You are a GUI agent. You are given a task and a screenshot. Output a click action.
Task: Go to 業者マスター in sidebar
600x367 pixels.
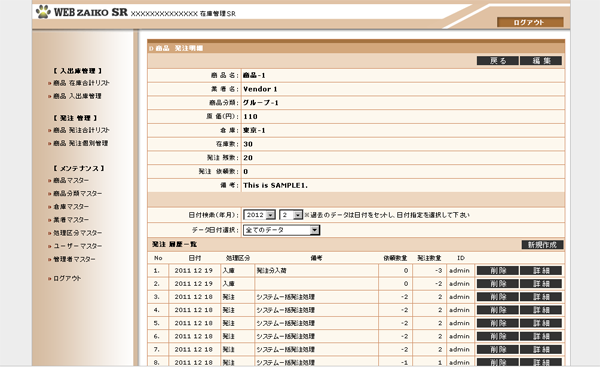click(x=71, y=220)
